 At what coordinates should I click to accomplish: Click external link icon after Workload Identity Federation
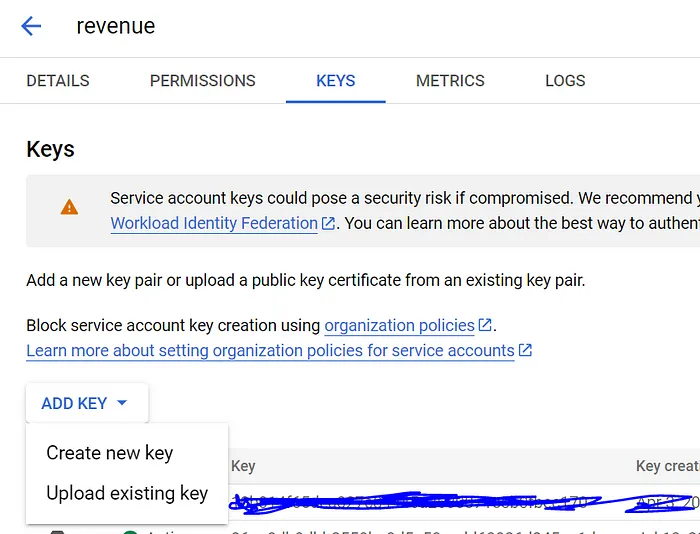(328, 224)
